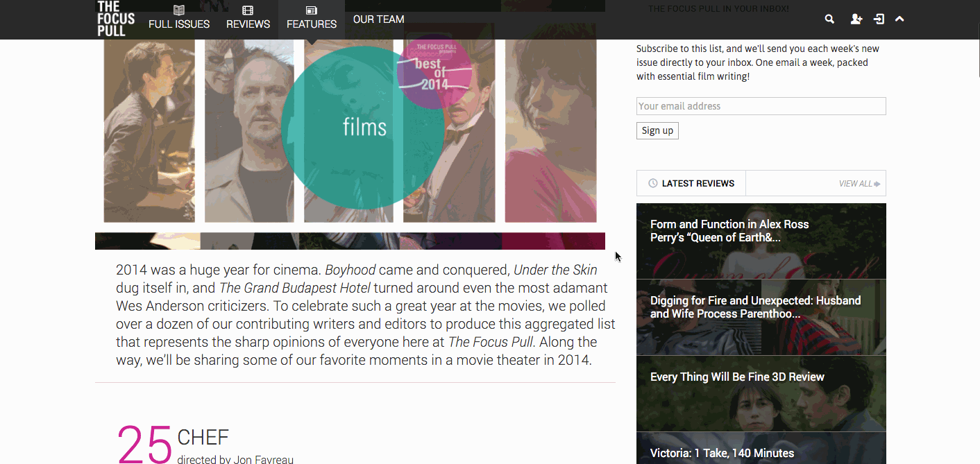Click 'The Grand Budapest Hotel' in the paragraph
980x464 pixels.
click(295, 288)
